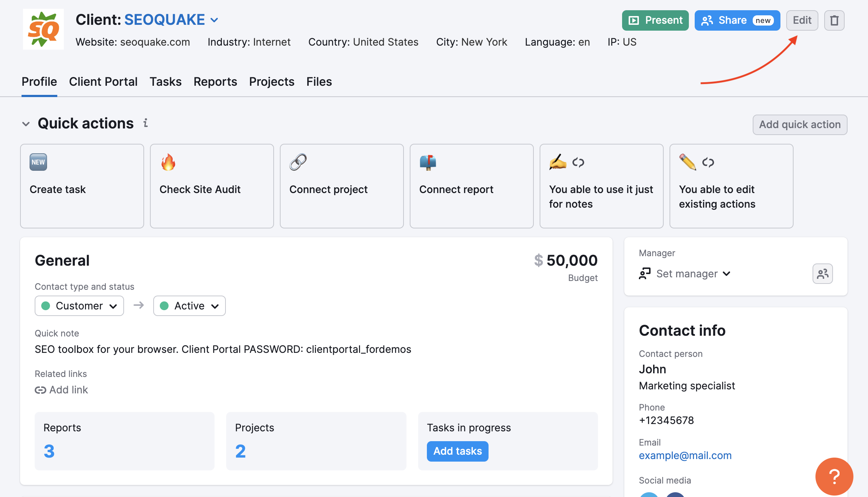Open the Quick actions info icon
This screenshot has height=497, width=868.
pyautogui.click(x=146, y=123)
